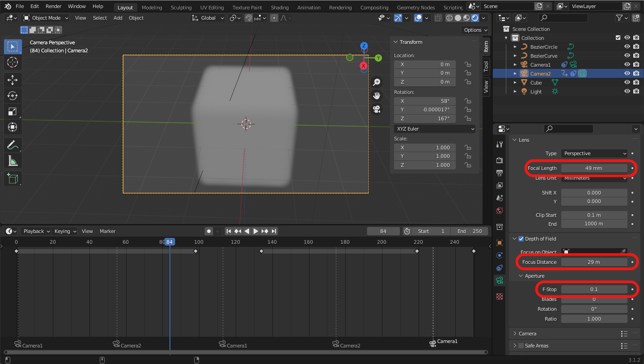This screenshot has height=364, width=644.
Task: Open the XYZ Euler rotation mode dropdown
Action: (x=435, y=129)
